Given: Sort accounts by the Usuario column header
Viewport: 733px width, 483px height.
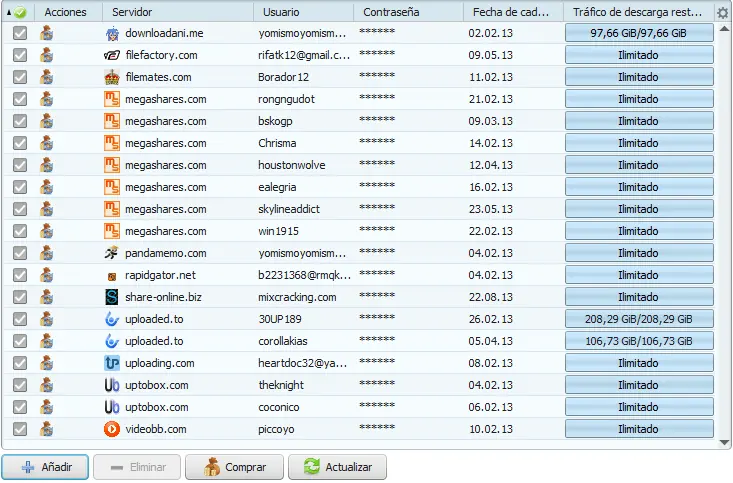Looking at the screenshot, I should 303,12.
